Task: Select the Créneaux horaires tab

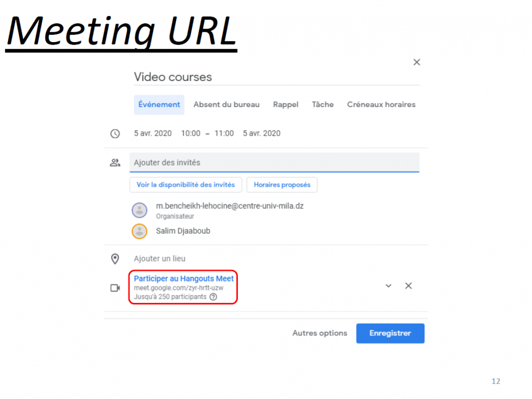Action: [381, 104]
